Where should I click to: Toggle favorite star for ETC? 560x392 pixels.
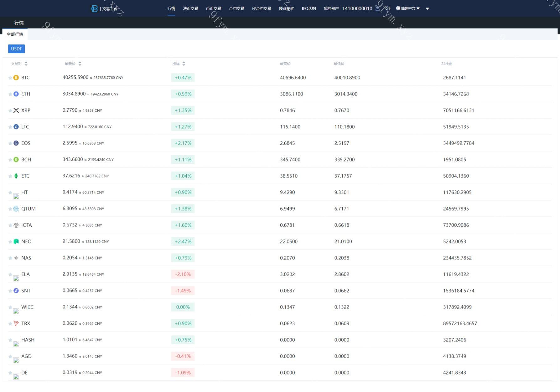[10, 176]
